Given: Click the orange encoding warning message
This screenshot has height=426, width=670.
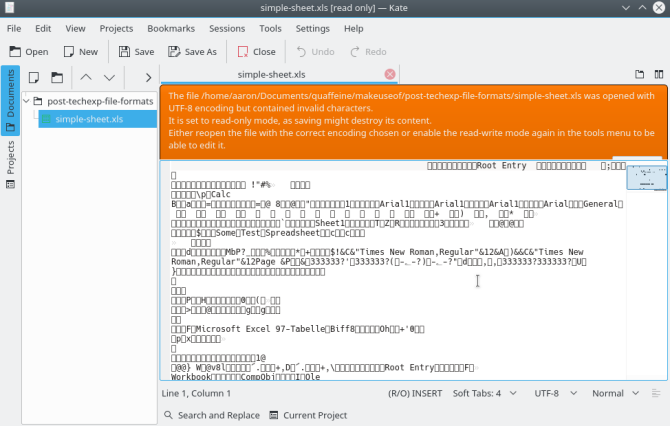Looking at the screenshot, I should click(413, 121).
